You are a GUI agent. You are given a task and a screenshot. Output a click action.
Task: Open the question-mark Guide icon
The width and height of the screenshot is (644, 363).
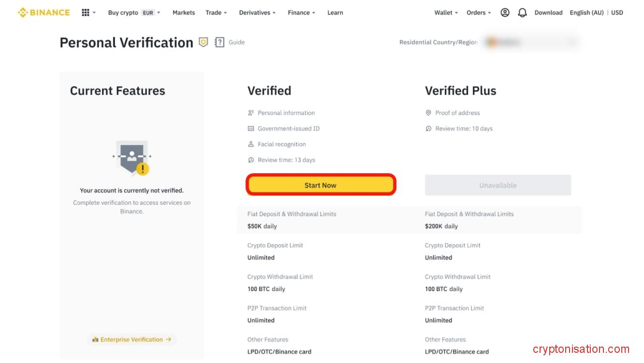(220, 42)
